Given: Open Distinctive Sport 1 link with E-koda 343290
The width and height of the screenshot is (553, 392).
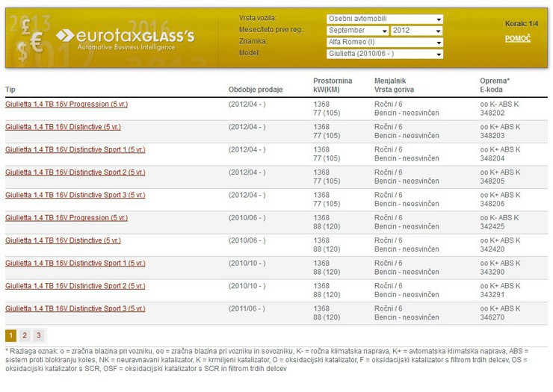Looking at the screenshot, I should [x=75, y=264].
